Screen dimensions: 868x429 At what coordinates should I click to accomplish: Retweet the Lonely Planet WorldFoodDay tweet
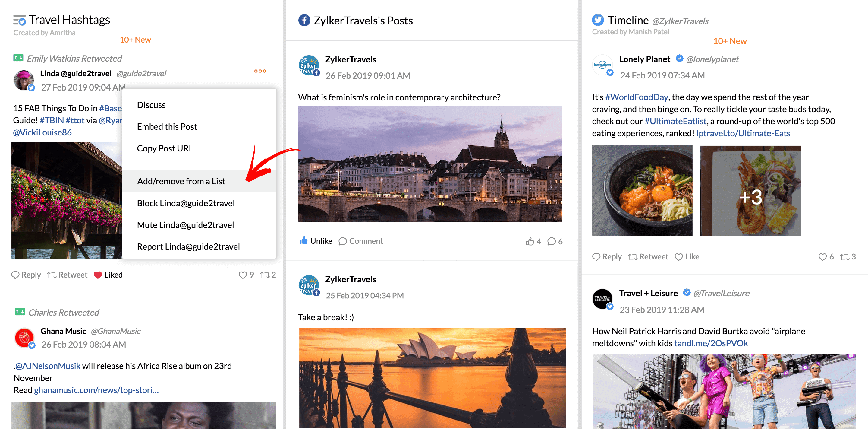648,257
